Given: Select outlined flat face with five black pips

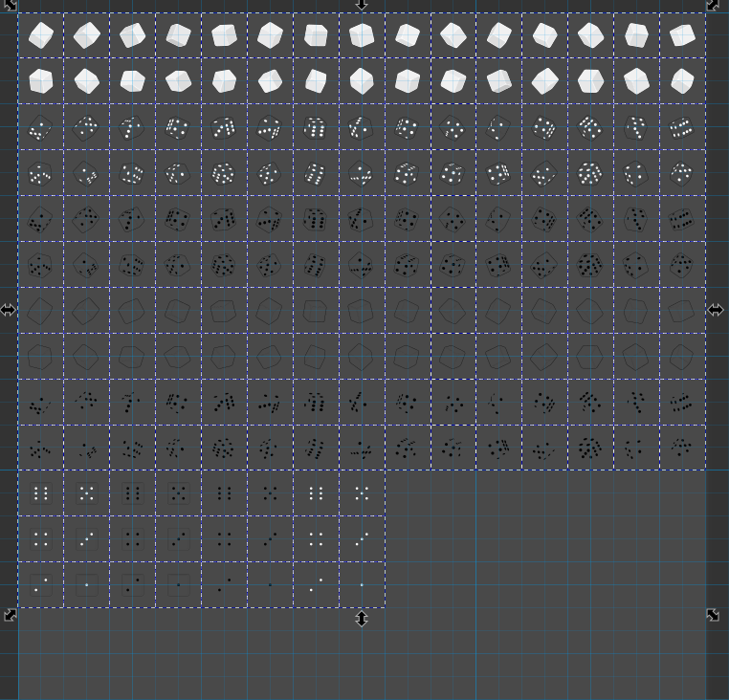Looking at the screenshot, I should tap(179, 493).
